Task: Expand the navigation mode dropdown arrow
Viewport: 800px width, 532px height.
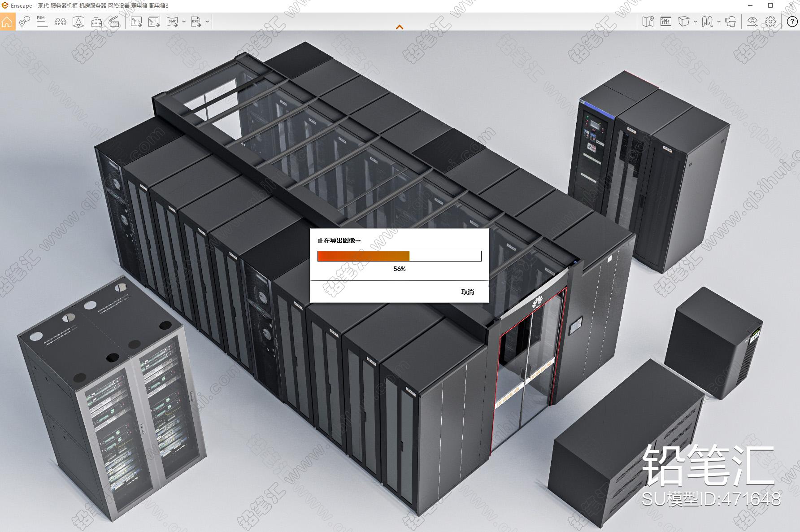Action: pyautogui.click(x=719, y=22)
